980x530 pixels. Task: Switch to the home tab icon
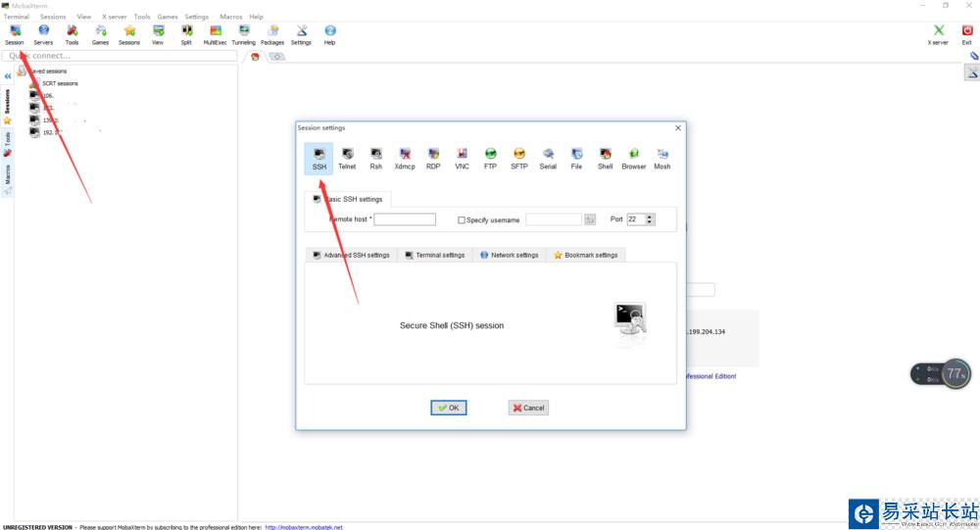pos(255,57)
